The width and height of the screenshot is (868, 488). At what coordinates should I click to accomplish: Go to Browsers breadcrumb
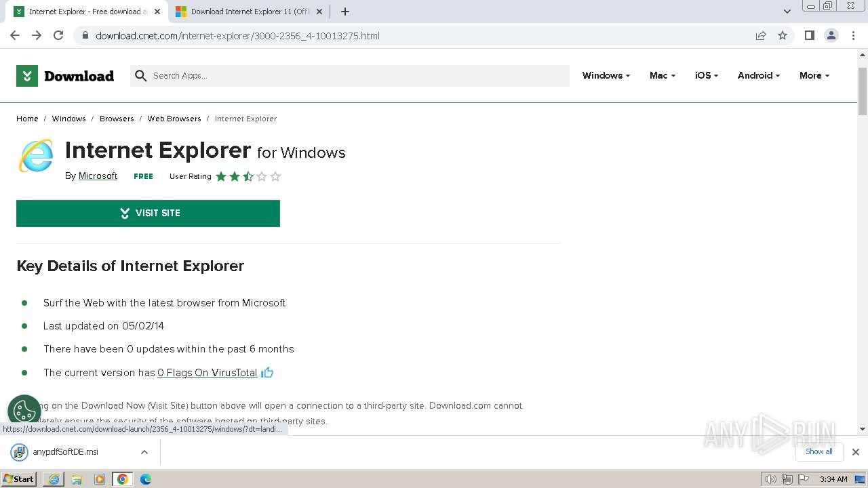tap(117, 119)
